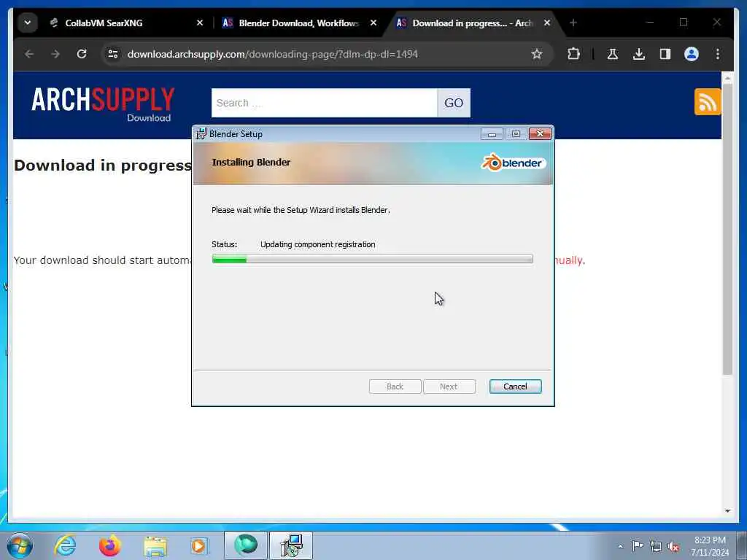This screenshot has width=747, height=560.
Task: Click the installation progress bar
Action: coord(373,259)
